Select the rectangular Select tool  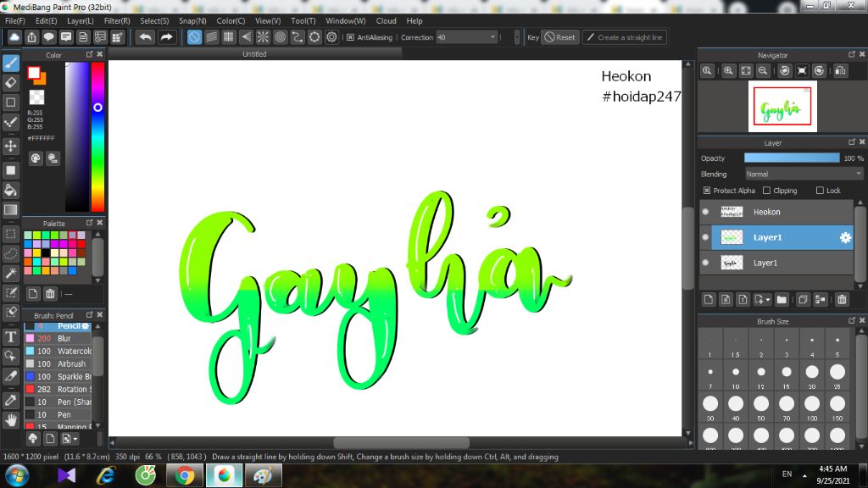tap(10, 234)
